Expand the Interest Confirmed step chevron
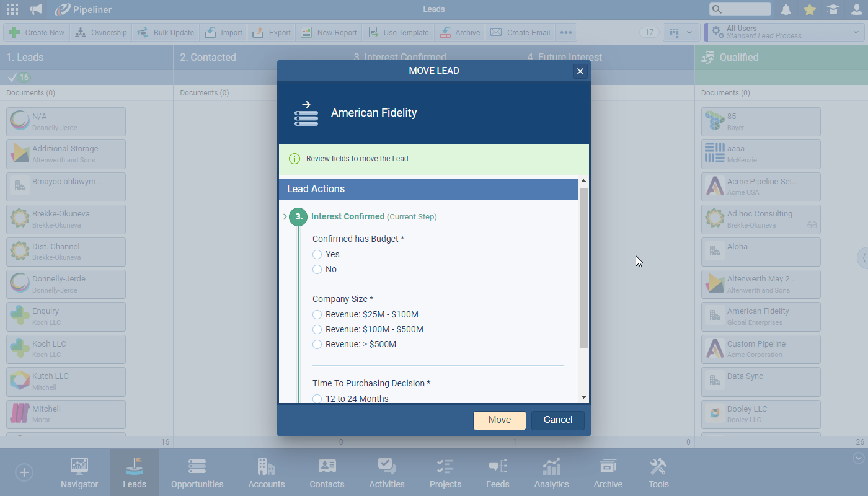Screen dimensions: 868x496 click(285, 217)
